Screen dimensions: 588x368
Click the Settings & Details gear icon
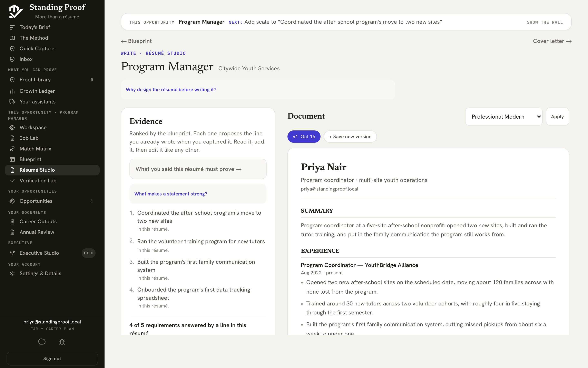[x=12, y=273]
